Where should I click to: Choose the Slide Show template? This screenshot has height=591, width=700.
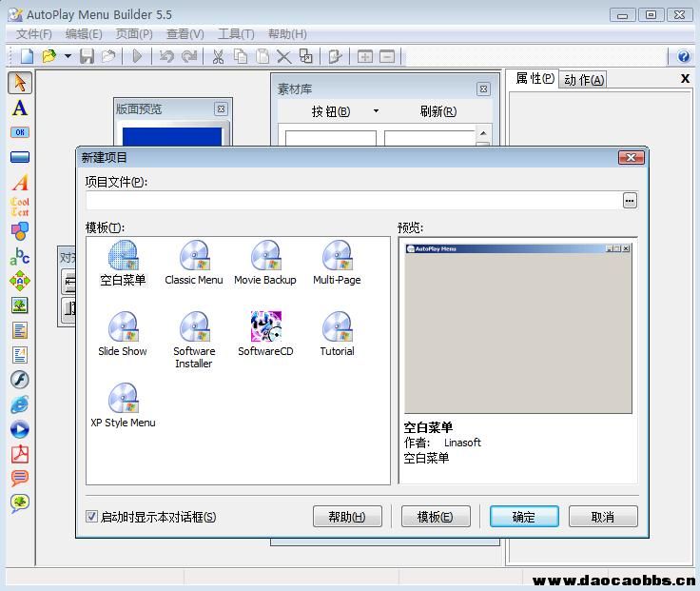[123, 334]
